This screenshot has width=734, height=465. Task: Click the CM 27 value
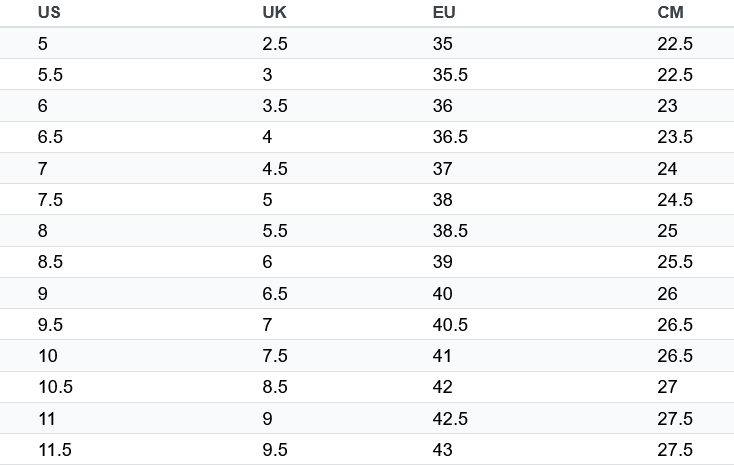pos(668,387)
